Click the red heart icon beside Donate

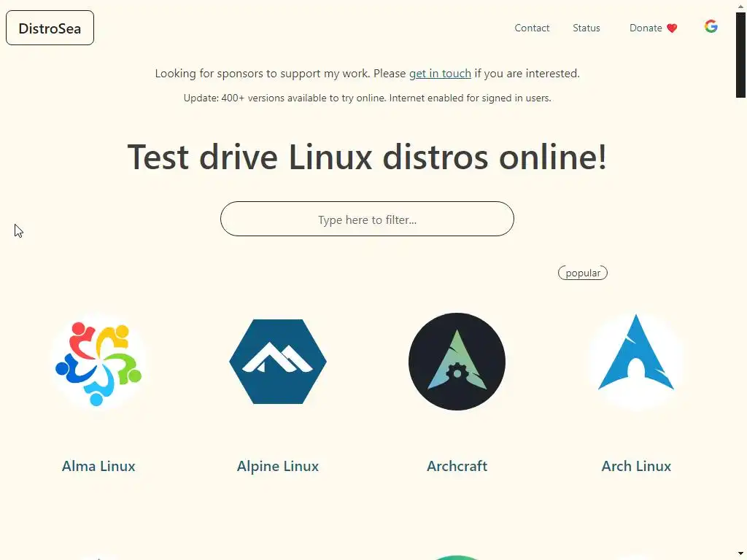[672, 28]
